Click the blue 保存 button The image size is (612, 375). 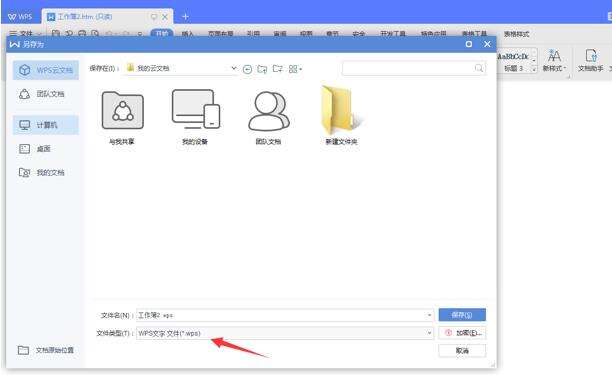tap(462, 315)
